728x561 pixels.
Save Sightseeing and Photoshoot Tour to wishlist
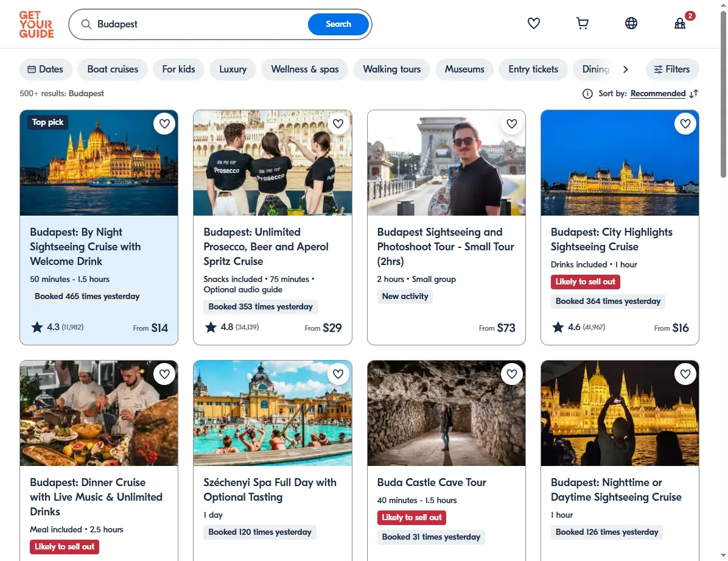512,124
